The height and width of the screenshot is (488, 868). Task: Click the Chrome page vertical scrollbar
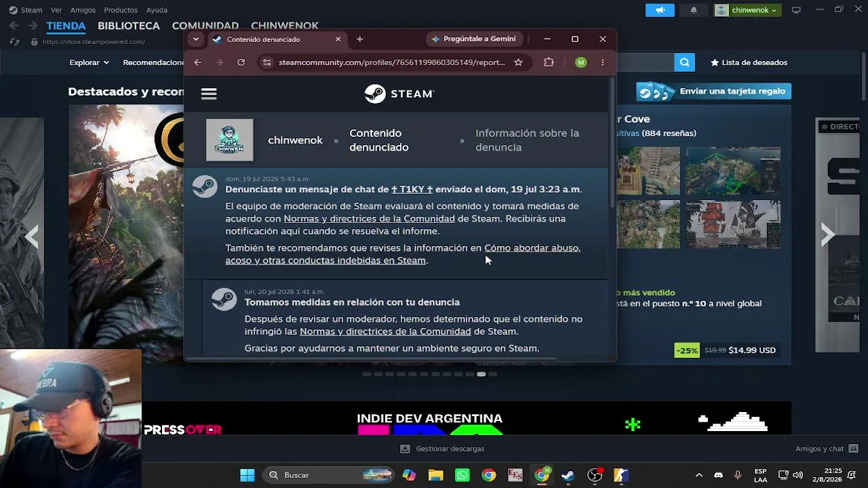(612, 142)
